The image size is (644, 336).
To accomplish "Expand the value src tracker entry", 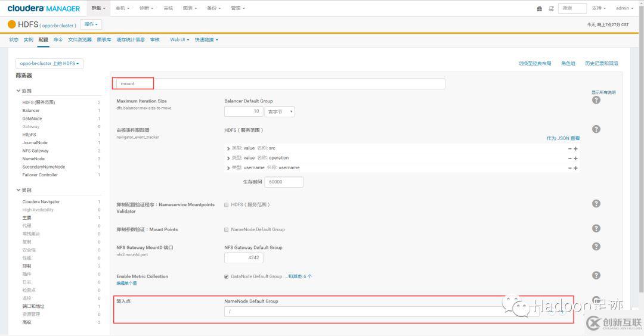I will [228, 148].
